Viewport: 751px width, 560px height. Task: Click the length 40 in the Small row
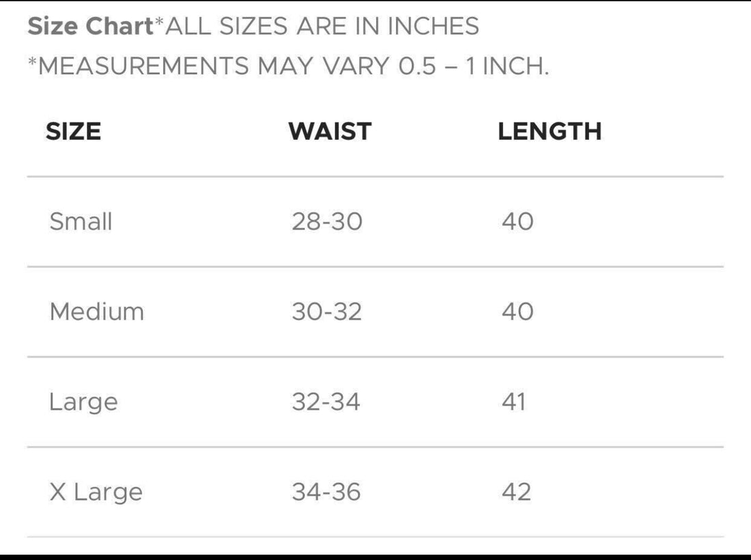[518, 221]
